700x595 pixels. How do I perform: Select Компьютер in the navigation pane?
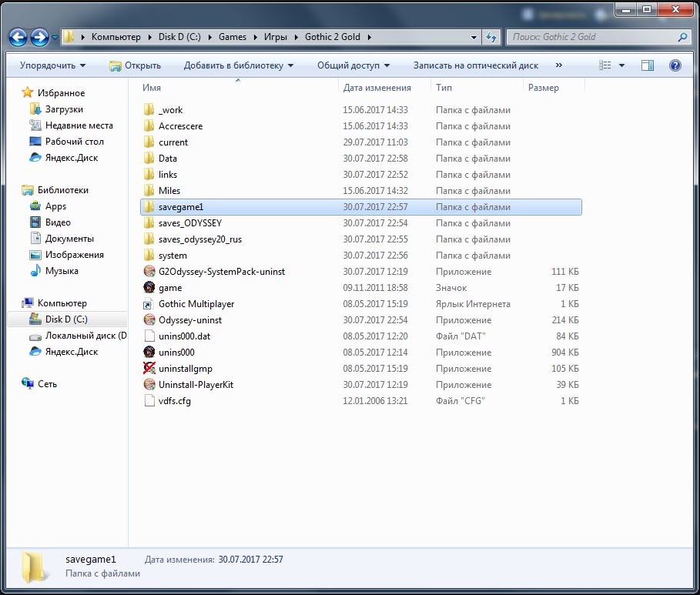point(55,303)
